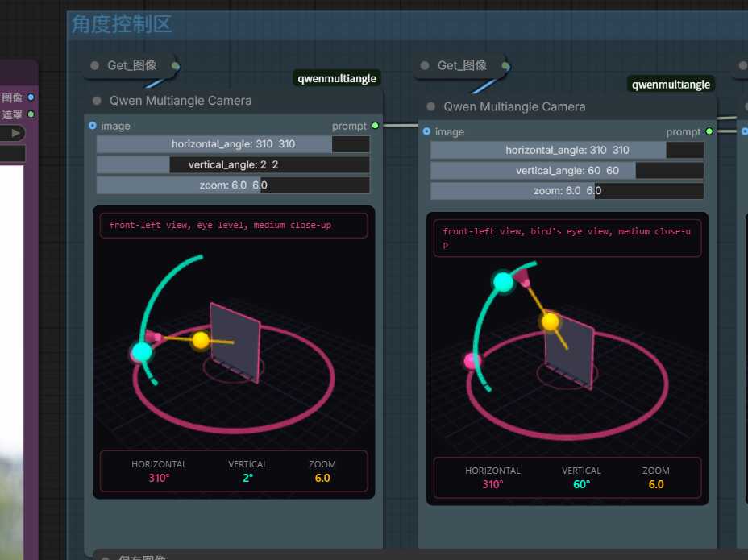Click the bird's eye view prompt text box
This screenshot has height=560, width=748.
pyautogui.click(x=567, y=238)
